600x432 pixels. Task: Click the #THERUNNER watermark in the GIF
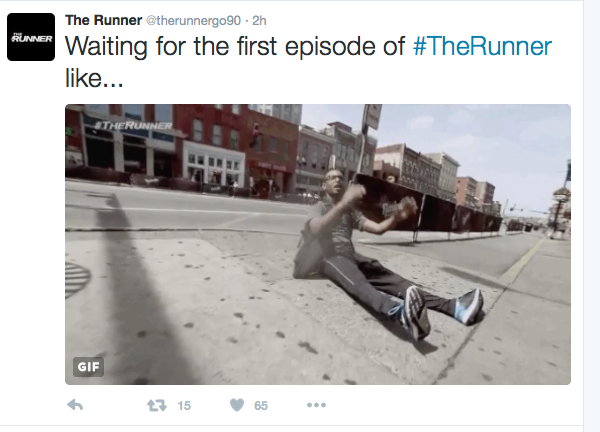point(133,126)
